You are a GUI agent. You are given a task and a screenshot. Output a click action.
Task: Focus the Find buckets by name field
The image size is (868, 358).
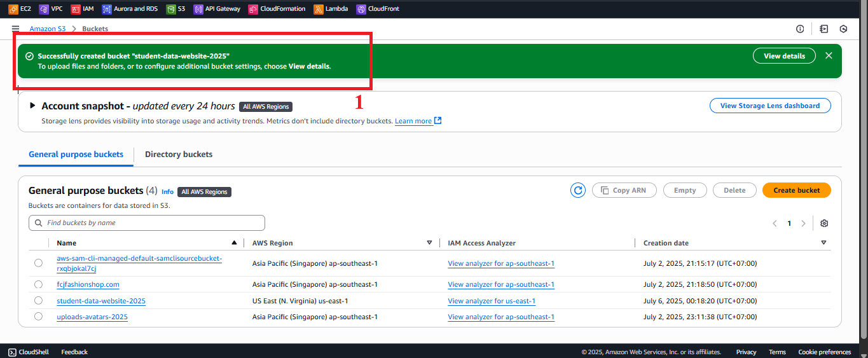(x=147, y=223)
